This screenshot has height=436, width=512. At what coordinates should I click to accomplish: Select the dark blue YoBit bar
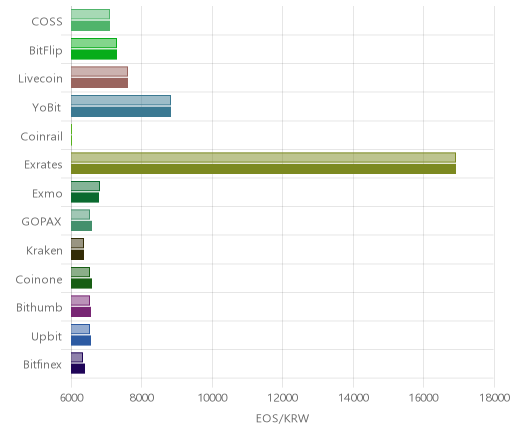click(121, 112)
